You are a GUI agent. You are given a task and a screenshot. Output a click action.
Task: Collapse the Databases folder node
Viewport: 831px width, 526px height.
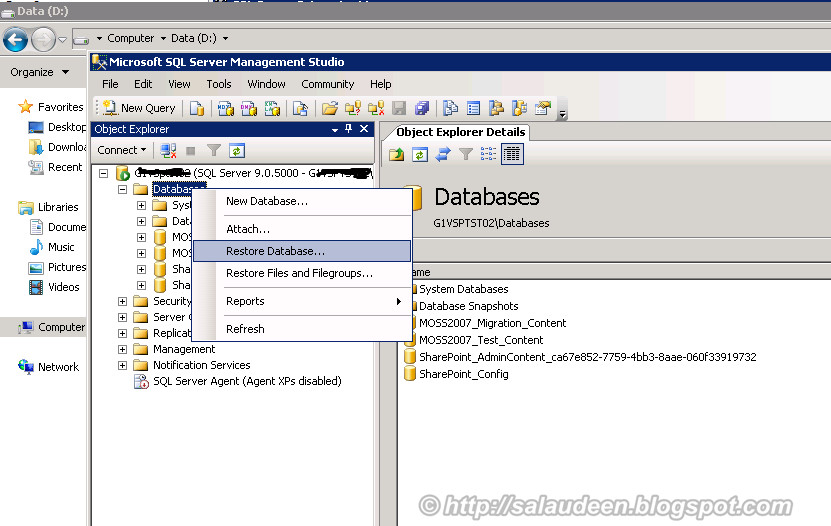point(122,189)
